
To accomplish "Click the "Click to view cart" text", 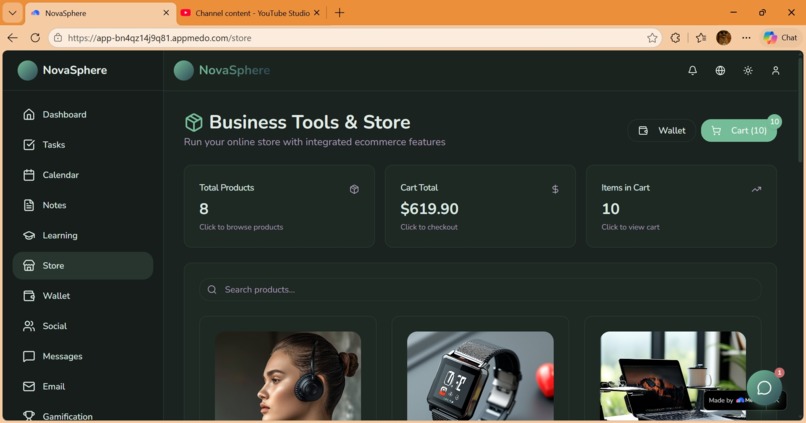I will click(630, 227).
